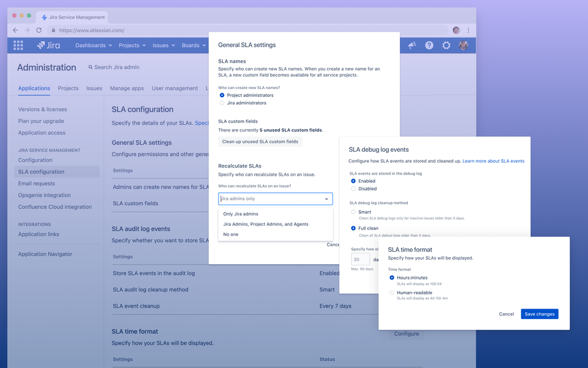
Task: Click Cancel in SLA time format dialog
Action: (x=506, y=314)
